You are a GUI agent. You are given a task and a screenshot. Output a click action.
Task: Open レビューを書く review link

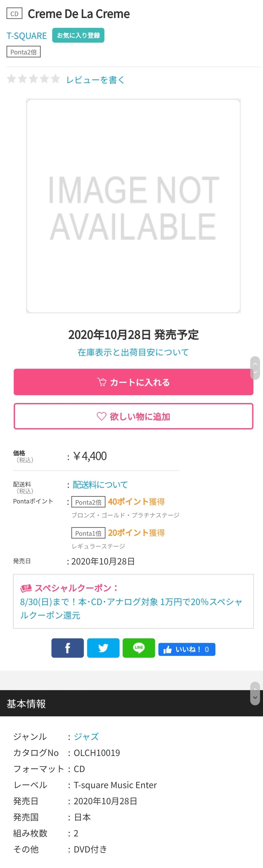(95, 79)
